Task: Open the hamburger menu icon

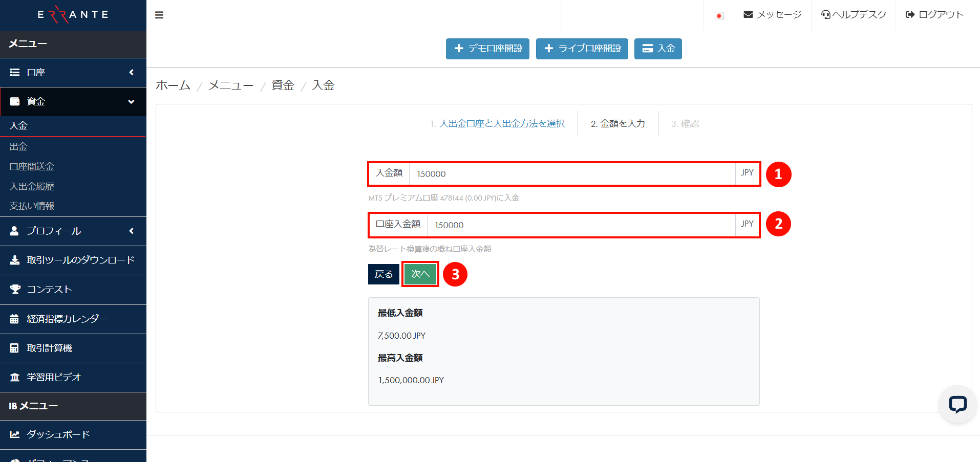Action: click(x=159, y=15)
